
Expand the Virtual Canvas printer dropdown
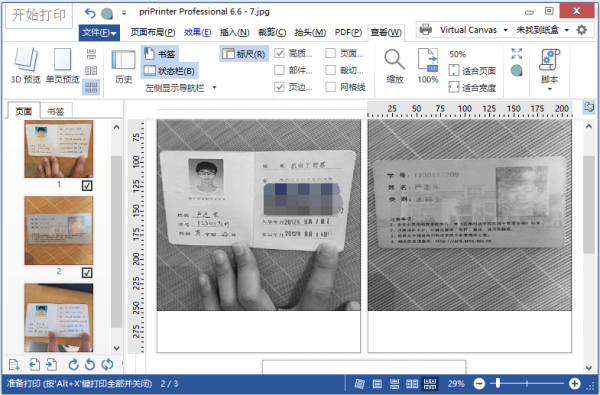pos(505,30)
